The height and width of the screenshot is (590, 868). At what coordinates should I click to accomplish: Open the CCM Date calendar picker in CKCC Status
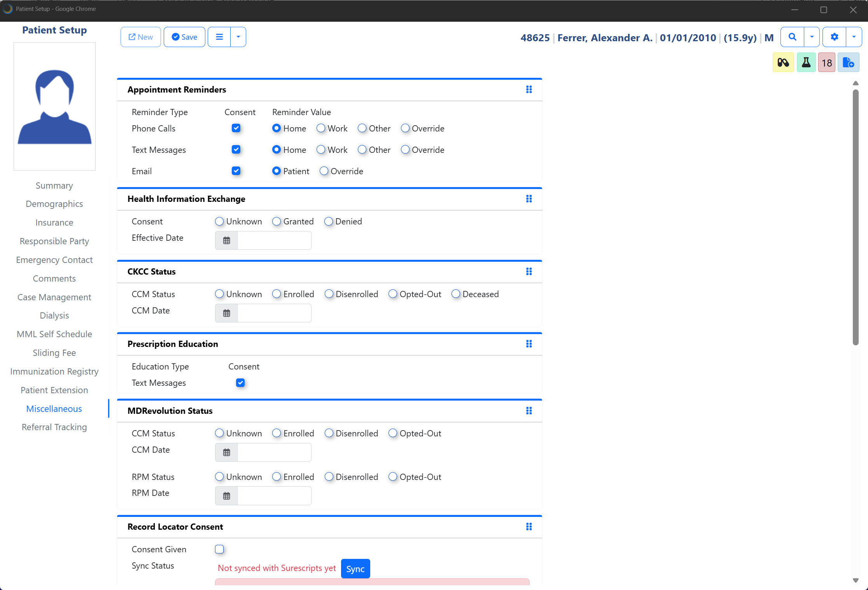click(226, 313)
